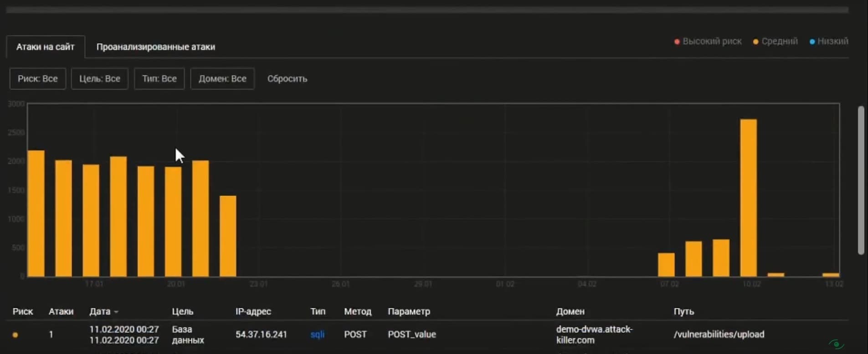This screenshot has height=354, width=868.
Task: Click the POST_value parameter cell
Action: (x=412, y=334)
